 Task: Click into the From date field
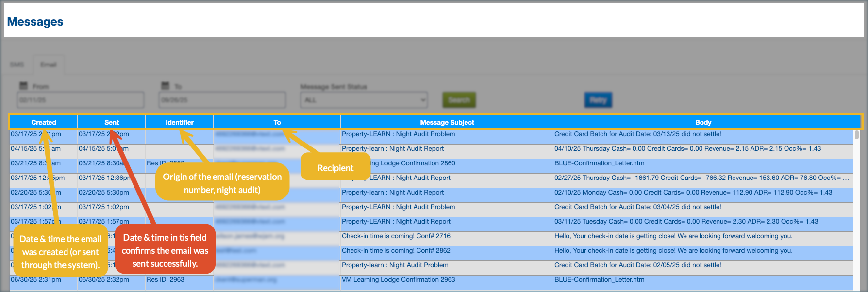pos(81,100)
